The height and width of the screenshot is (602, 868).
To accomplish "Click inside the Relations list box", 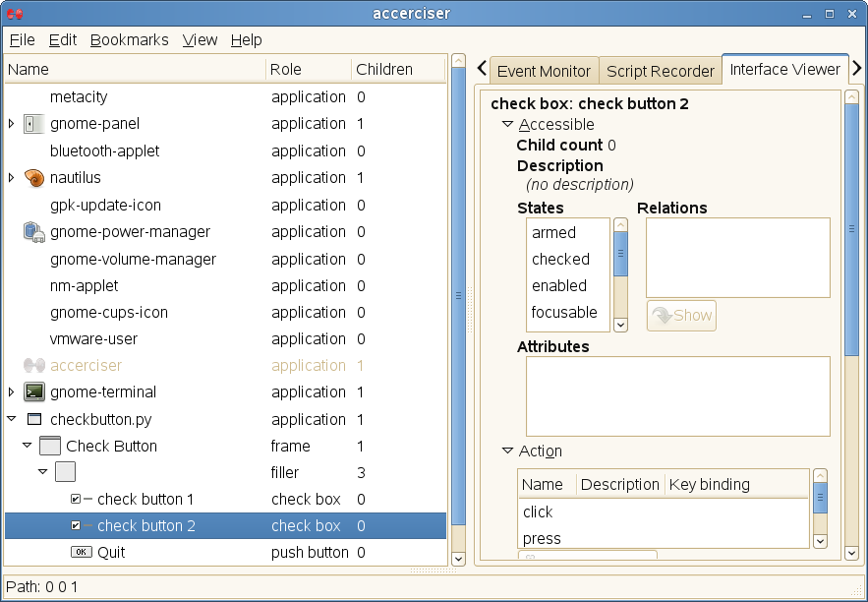I will [738, 258].
